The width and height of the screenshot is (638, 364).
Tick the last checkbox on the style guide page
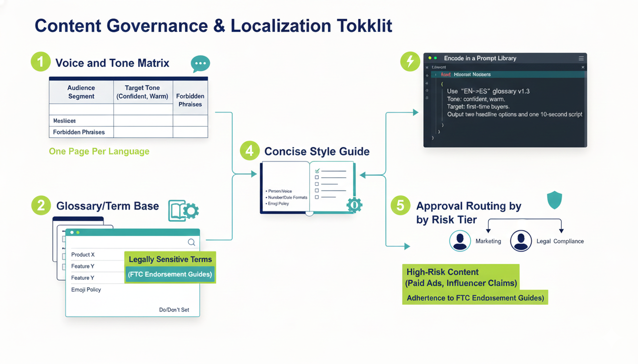click(317, 197)
